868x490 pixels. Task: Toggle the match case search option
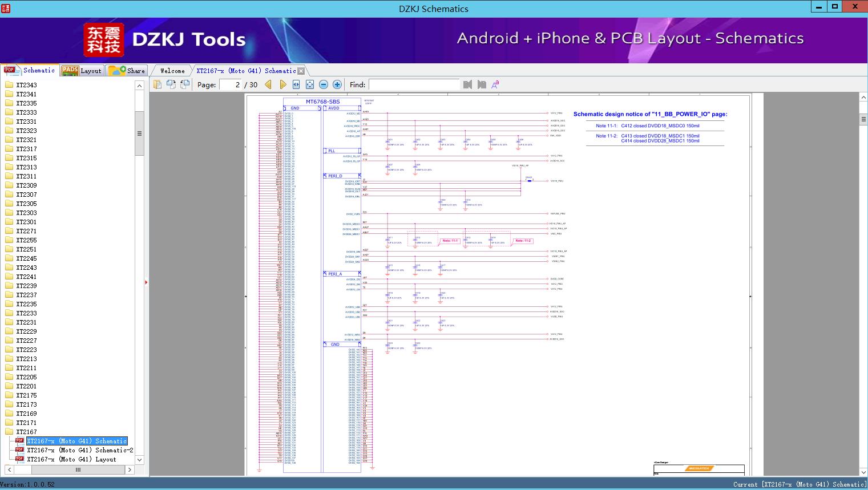pos(495,84)
